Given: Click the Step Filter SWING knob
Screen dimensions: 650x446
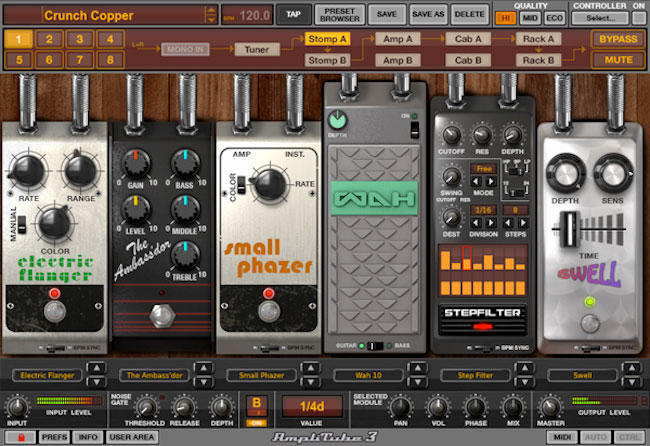Looking at the screenshot, I should [451, 177].
